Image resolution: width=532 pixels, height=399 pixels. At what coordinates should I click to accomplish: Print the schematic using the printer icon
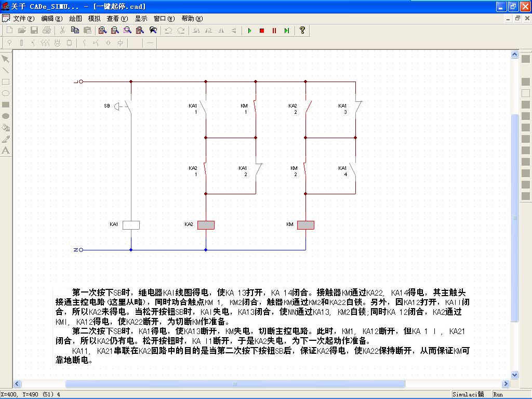[47, 31]
